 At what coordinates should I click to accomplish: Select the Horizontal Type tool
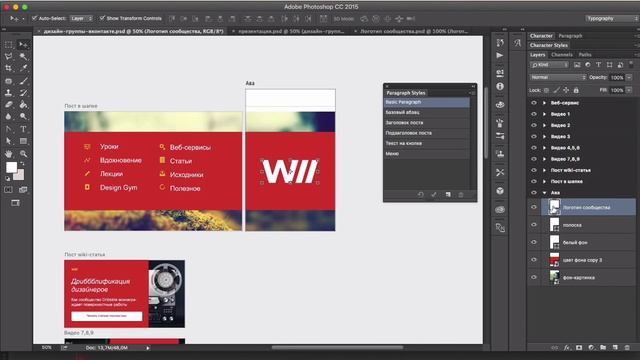pyautogui.click(x=23, y=129)
